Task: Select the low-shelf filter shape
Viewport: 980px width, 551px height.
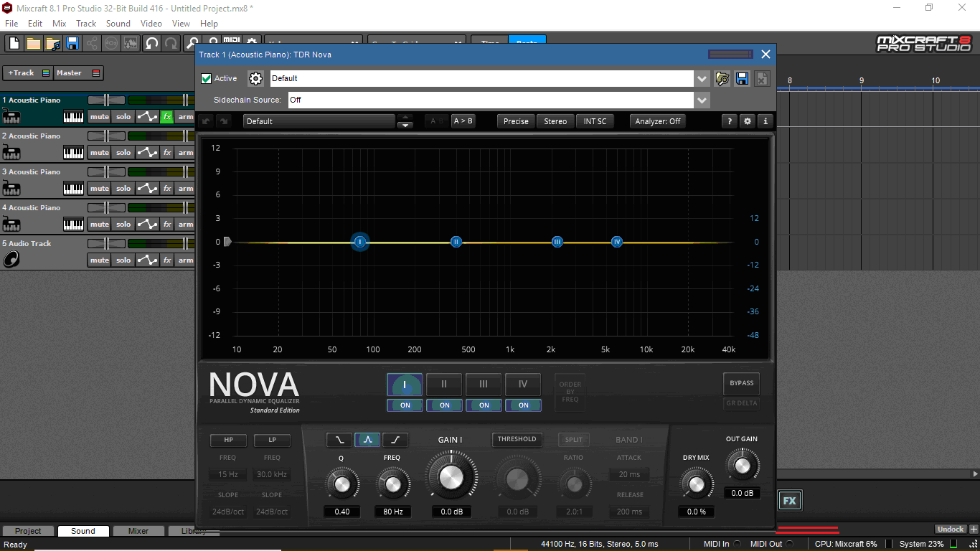Action: point(339,440)
